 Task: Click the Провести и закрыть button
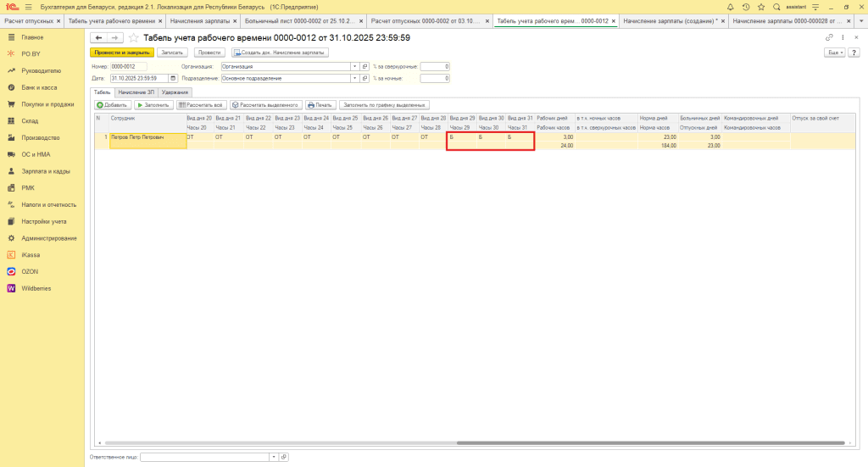click(122, 53)
